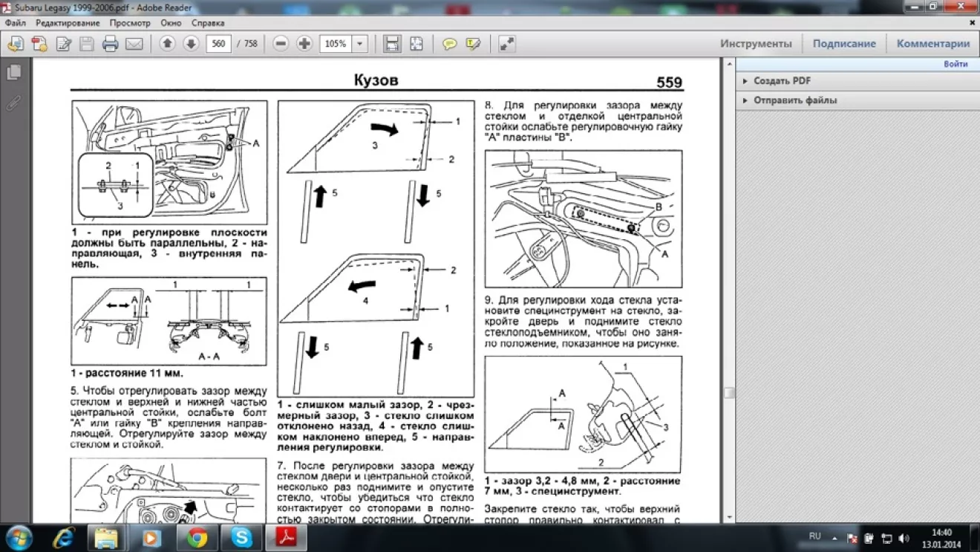Open attachments paperclip panel icon

coord(13,103)
